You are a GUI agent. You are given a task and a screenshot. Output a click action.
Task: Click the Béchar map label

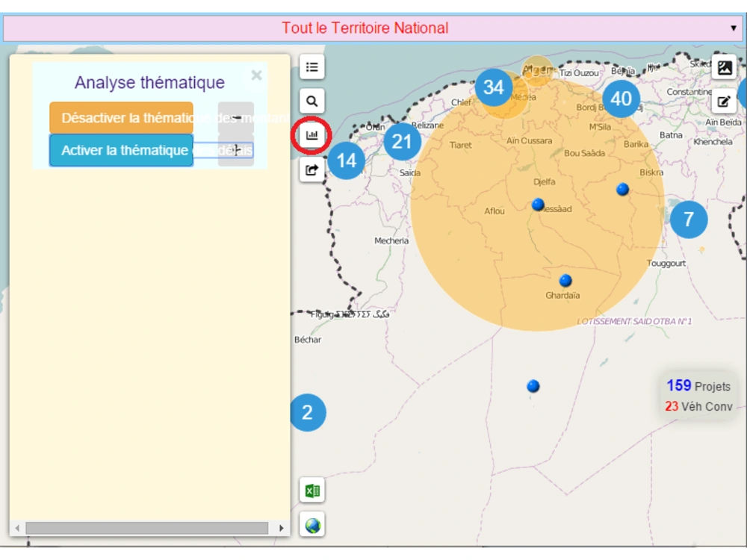(x=308, y=340)
